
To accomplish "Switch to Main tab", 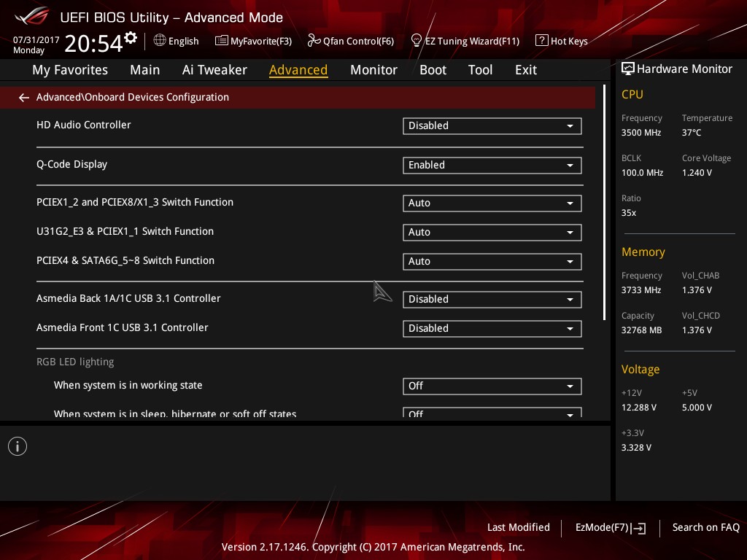I will [x=145, y=70].
